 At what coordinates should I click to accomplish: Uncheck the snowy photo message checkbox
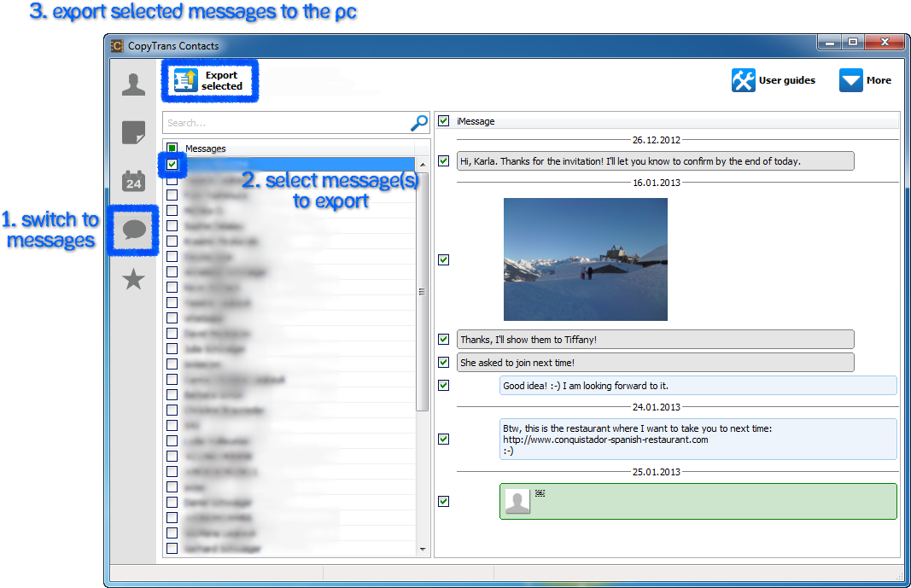point(444,259)
